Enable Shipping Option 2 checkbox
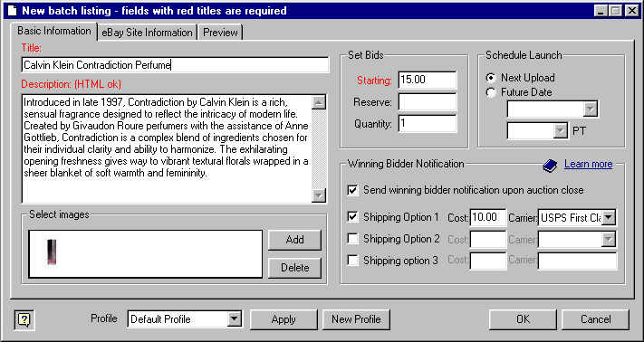Screen dimensions: 644x342 click(352, 238)
